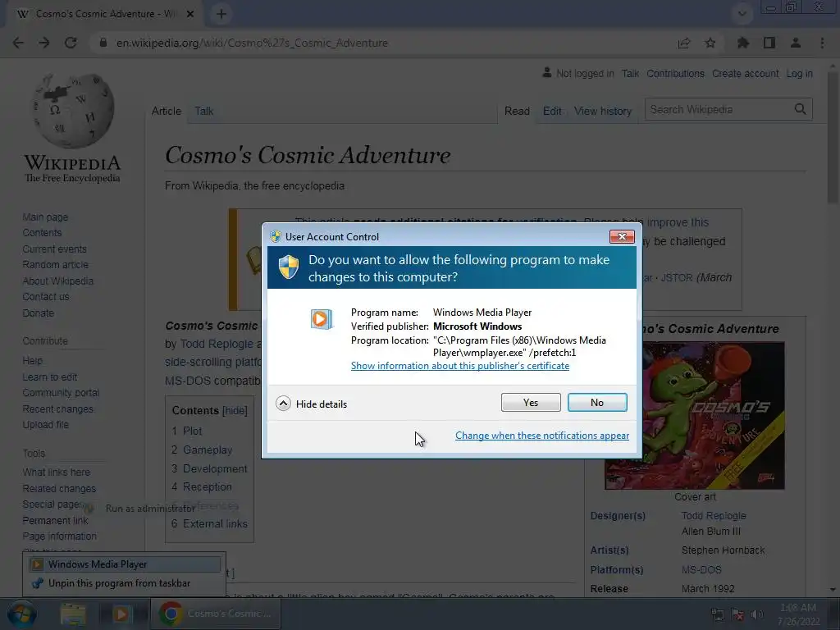Toggle Chrome side panel icon

769,43
